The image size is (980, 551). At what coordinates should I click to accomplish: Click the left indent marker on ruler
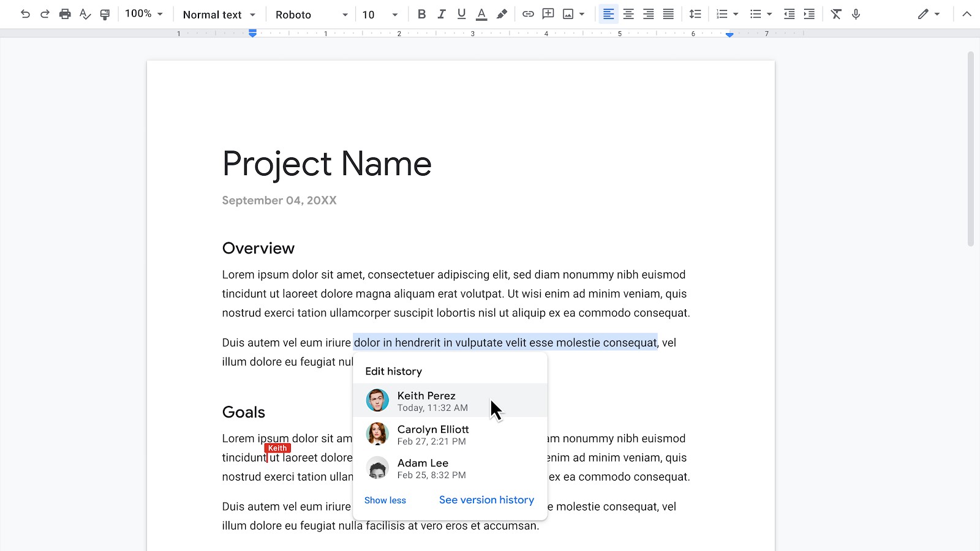click(252, 34)
